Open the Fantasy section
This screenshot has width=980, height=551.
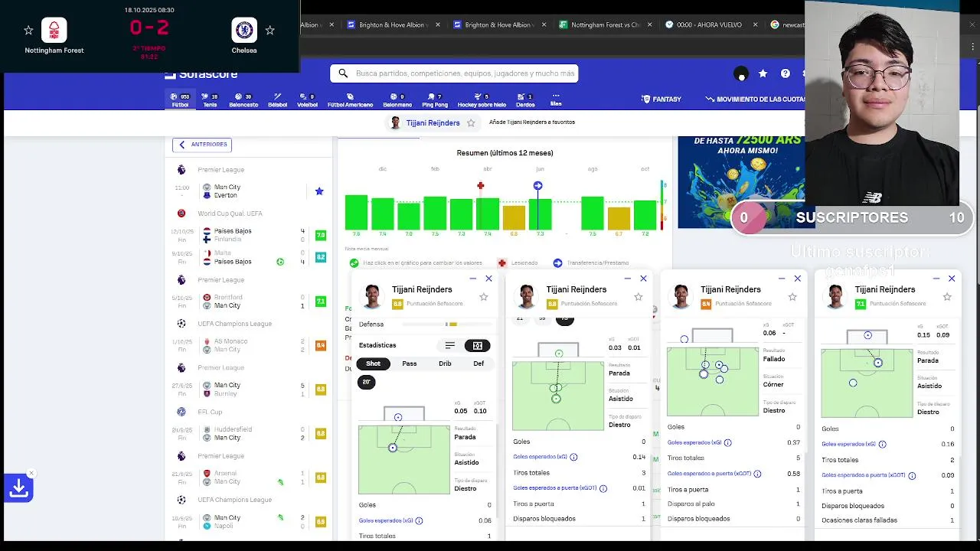pos(661,99)
